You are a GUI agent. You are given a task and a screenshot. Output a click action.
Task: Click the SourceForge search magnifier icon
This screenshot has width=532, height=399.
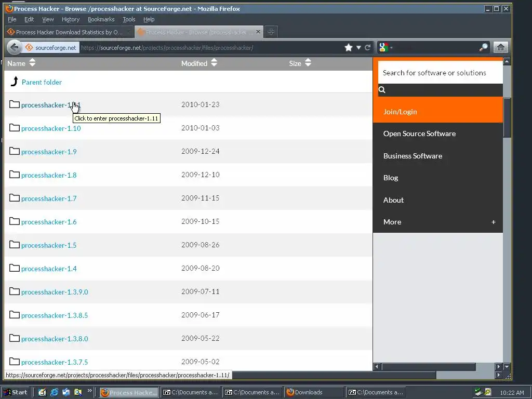[382, 90]
